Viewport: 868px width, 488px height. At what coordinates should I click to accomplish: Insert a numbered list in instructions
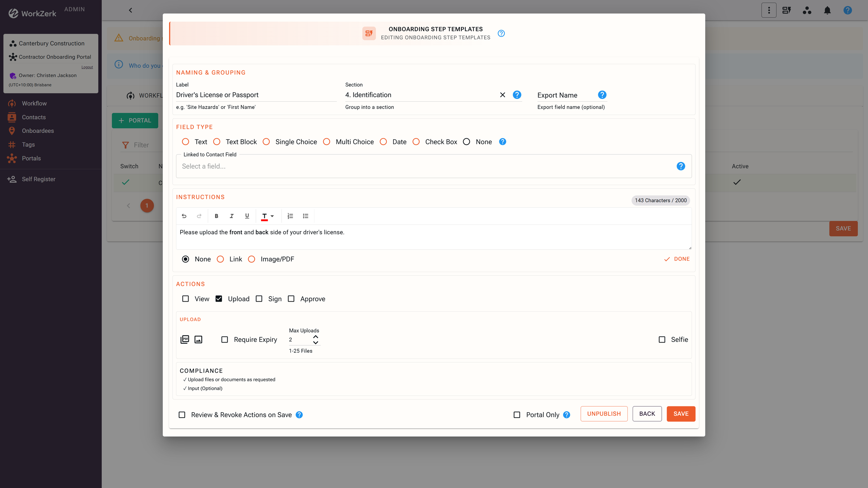click(x=290, y=216)
